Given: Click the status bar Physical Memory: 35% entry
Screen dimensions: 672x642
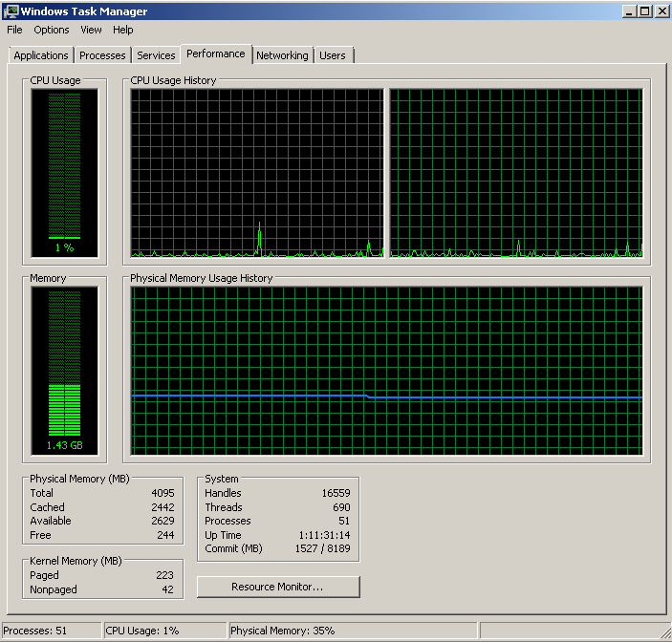Looking at the screenshot, I should tap(353, 631).
